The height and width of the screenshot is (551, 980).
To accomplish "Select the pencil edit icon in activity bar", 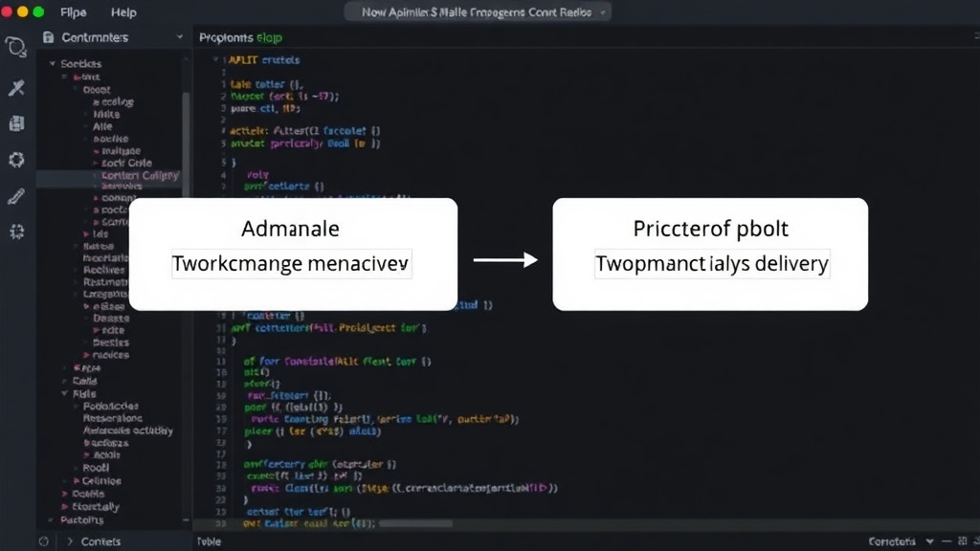I will pyautogui.click(x=16, y=196).
